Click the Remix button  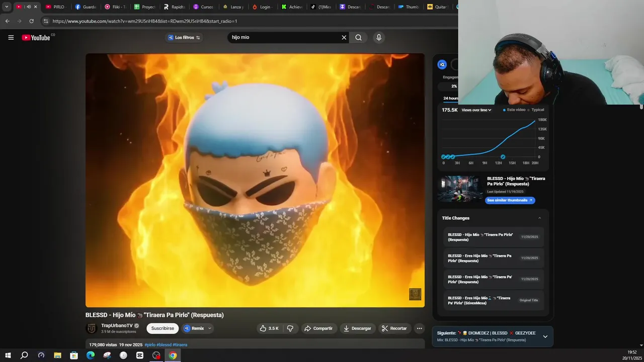click(x=194, y=328)
